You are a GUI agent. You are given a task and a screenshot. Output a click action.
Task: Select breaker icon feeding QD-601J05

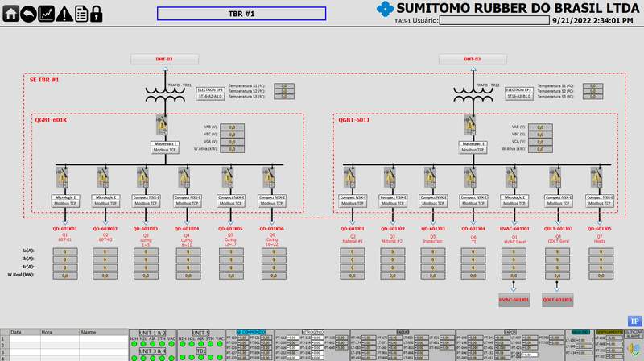coord(596,177)
